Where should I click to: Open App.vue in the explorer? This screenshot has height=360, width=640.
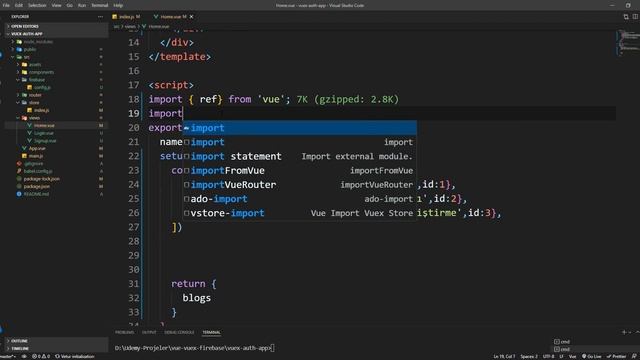click(x=37, y=149)
